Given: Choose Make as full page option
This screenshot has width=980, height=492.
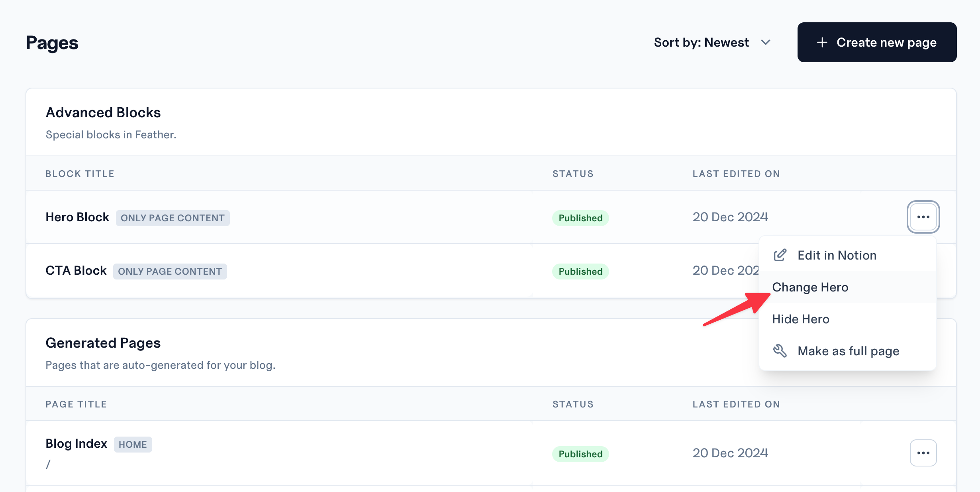Looking at the screenshot, I should [x=848, y=351].
